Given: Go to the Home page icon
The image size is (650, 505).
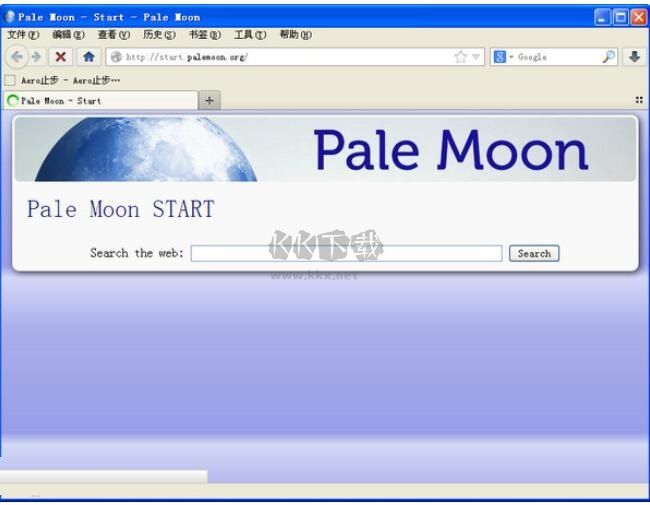Looking at the screenshot, I should tap(88, 57).
